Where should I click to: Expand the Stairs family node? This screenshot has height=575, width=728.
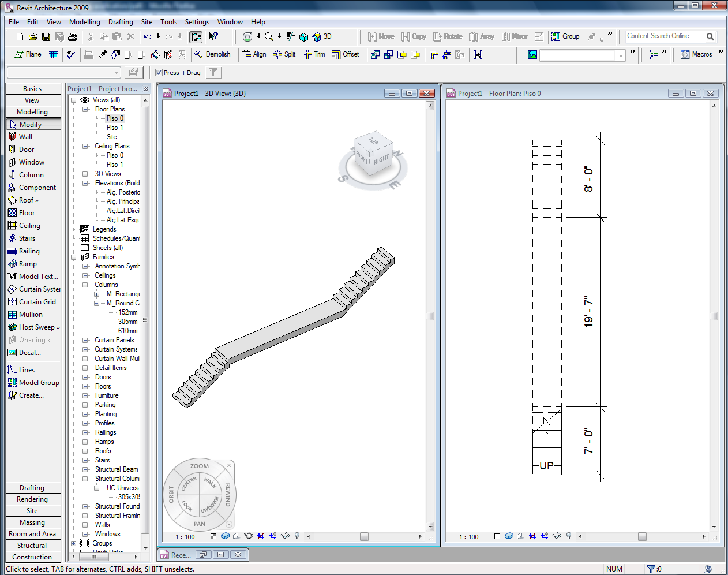[85, 460]
